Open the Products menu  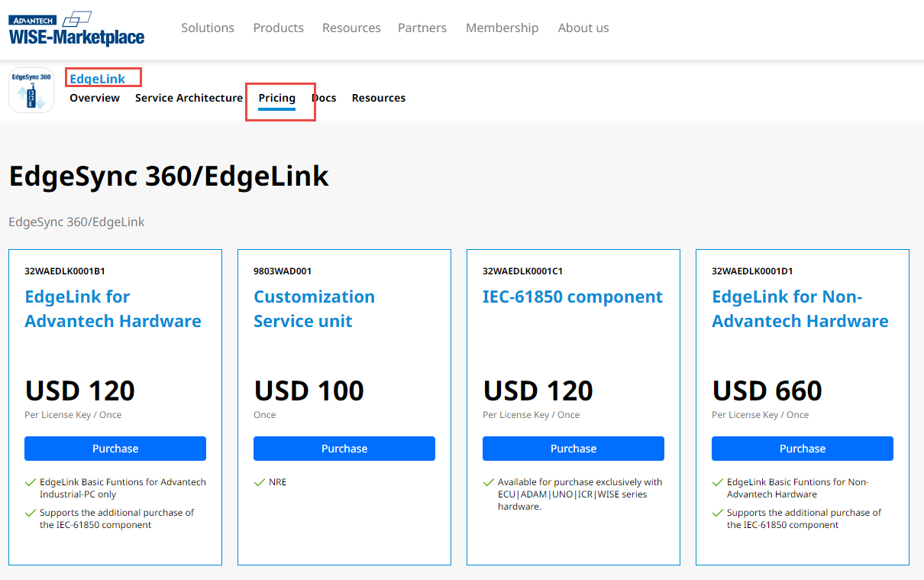click(x=278, y=28)
